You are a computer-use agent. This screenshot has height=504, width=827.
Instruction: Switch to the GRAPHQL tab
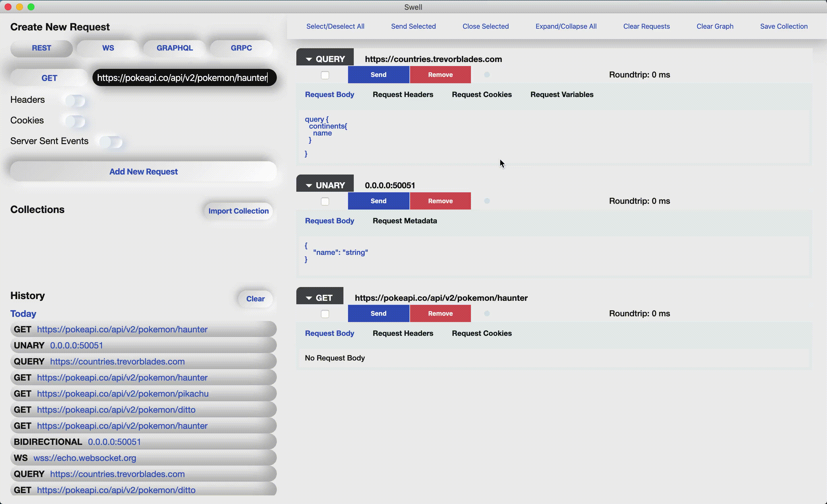click(175, 48)
